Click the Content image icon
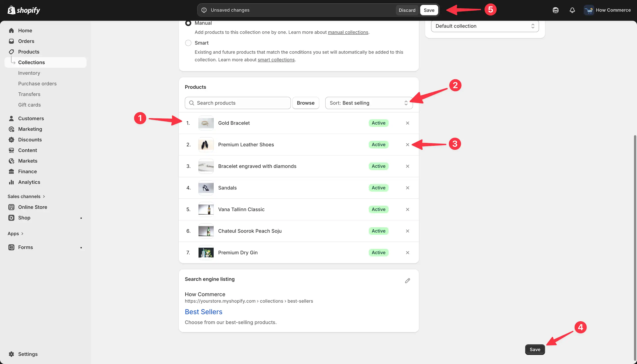The width and height of the screenshot is (637, 364). tap(11, 150)
